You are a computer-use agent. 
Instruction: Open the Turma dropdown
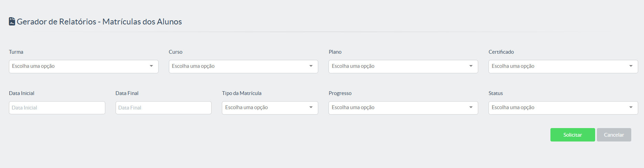tap(84, 66)
